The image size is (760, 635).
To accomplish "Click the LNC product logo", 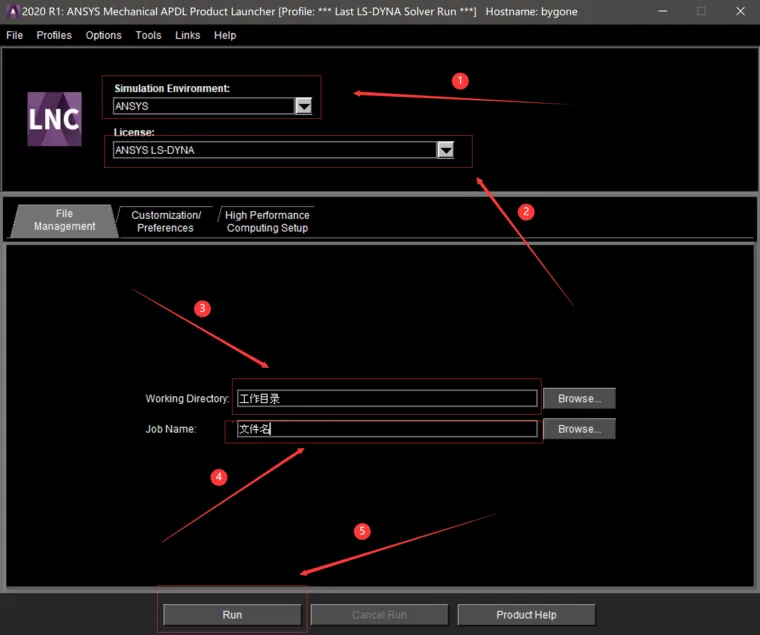I will point(54,119).
